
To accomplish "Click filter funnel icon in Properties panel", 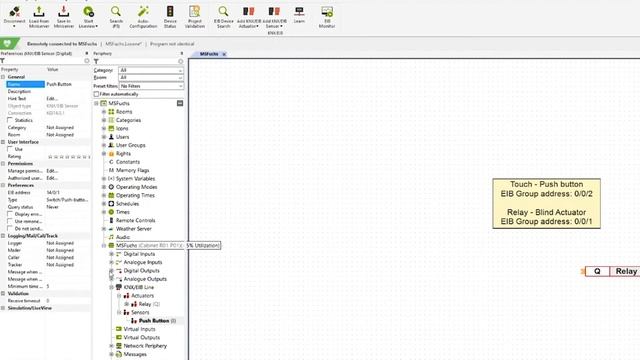I will coord(2,61).
